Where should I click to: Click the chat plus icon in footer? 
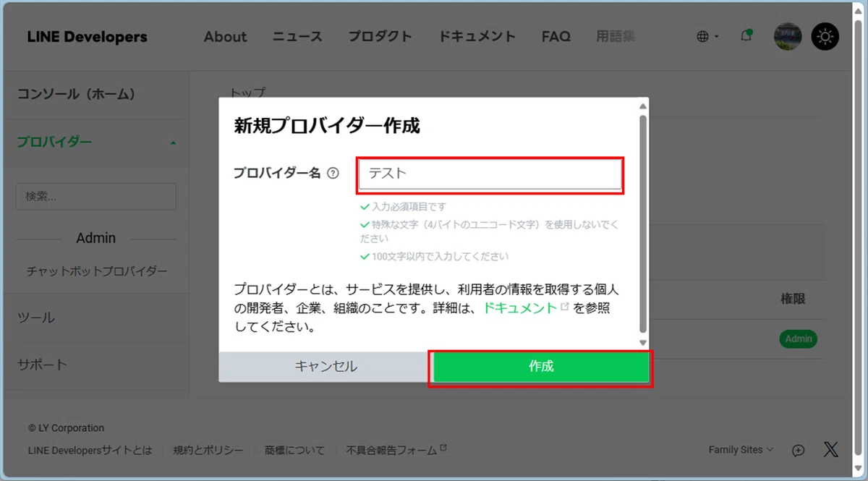799,450
